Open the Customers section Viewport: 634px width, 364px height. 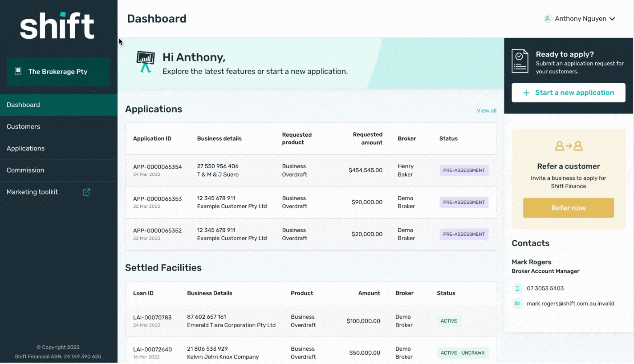pyautogui.click(x=59, y=127)
